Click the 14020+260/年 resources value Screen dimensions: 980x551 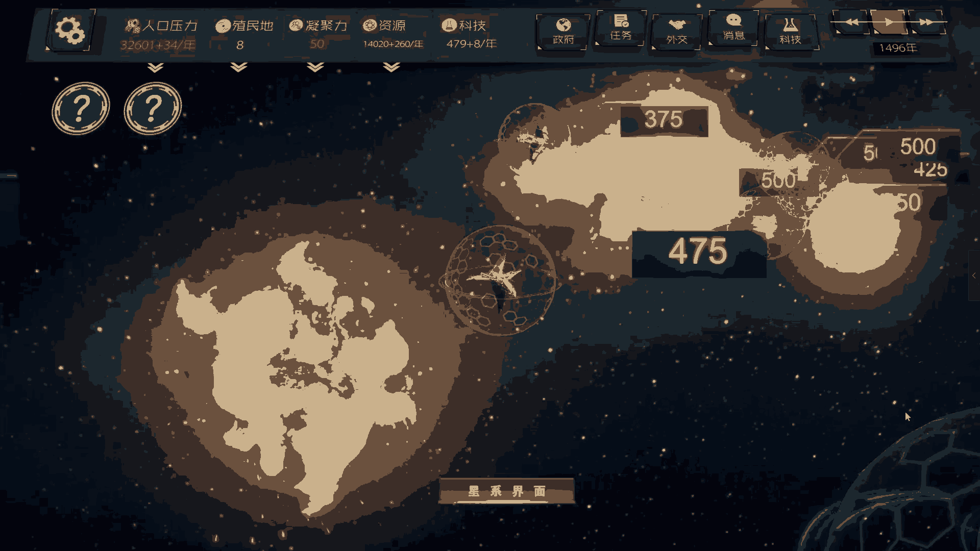coord(393,44)
